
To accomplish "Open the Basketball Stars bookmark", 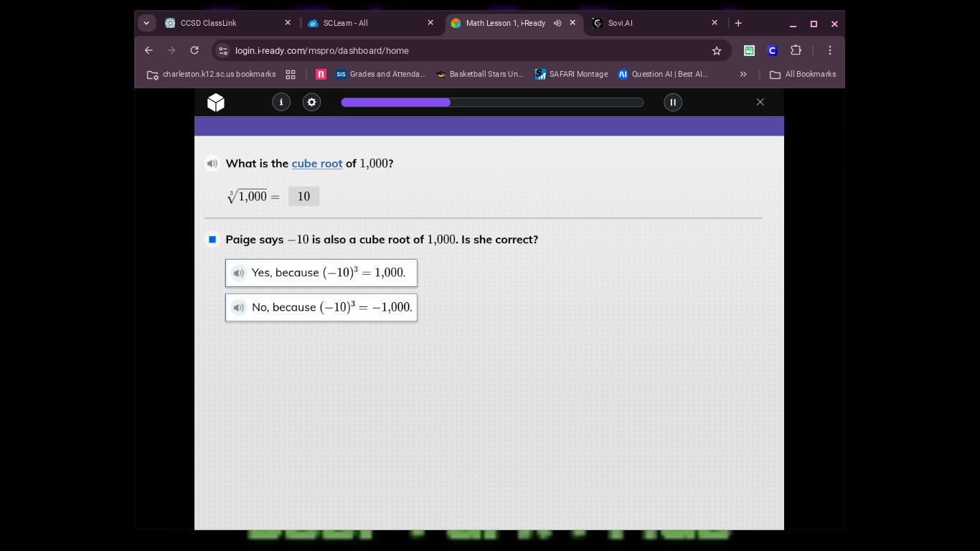I will click(x=479, y=74).
